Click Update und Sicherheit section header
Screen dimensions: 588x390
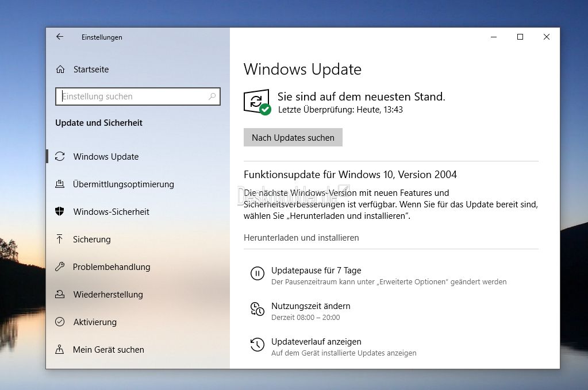tap(99, 123)
